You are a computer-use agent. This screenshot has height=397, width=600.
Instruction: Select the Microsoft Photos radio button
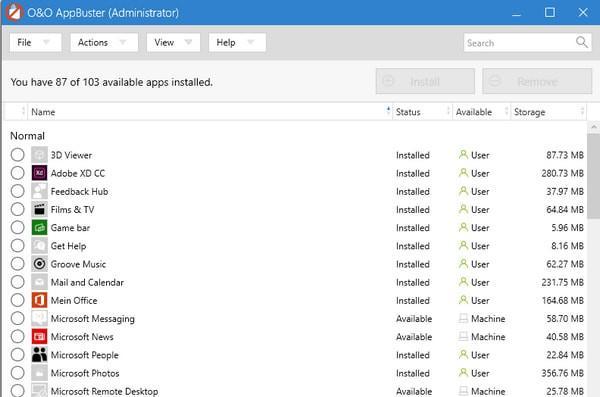pyautogui.click(x=18, y=373)
